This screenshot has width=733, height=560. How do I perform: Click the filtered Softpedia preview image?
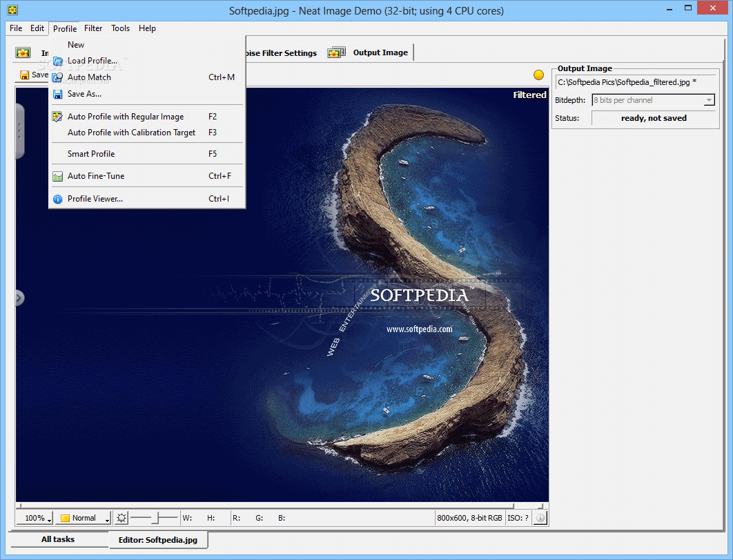coord(282,295)
